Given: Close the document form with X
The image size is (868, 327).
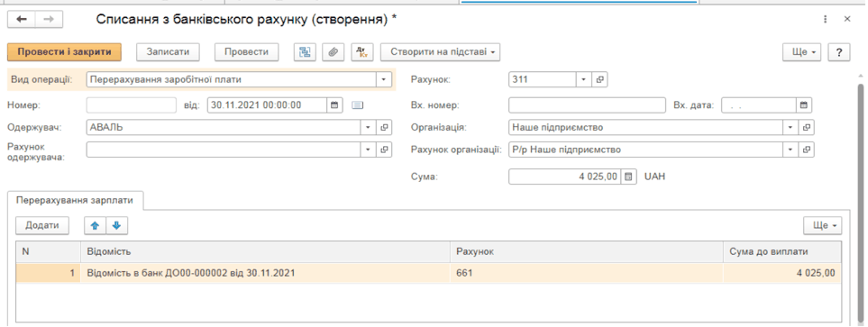Looking at the screenshot, I should pyautogui.click(x=847, y=19).
